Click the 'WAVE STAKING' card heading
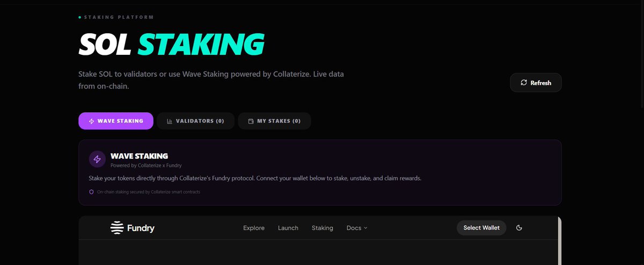The width and height of the screenshot is (644, 265). point(139,156)
